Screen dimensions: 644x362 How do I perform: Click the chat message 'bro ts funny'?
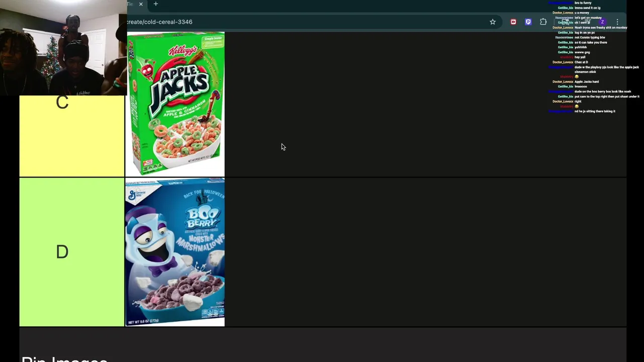point(583,3)
